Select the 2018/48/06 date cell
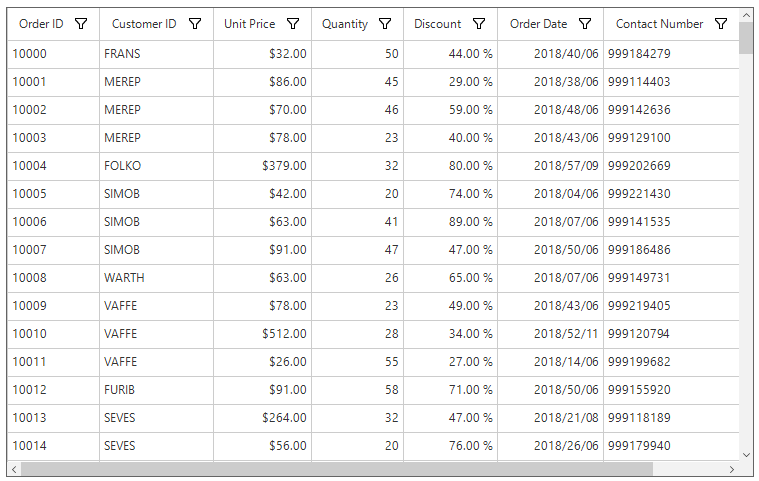The image size is (759, 481). coord(550,110)
